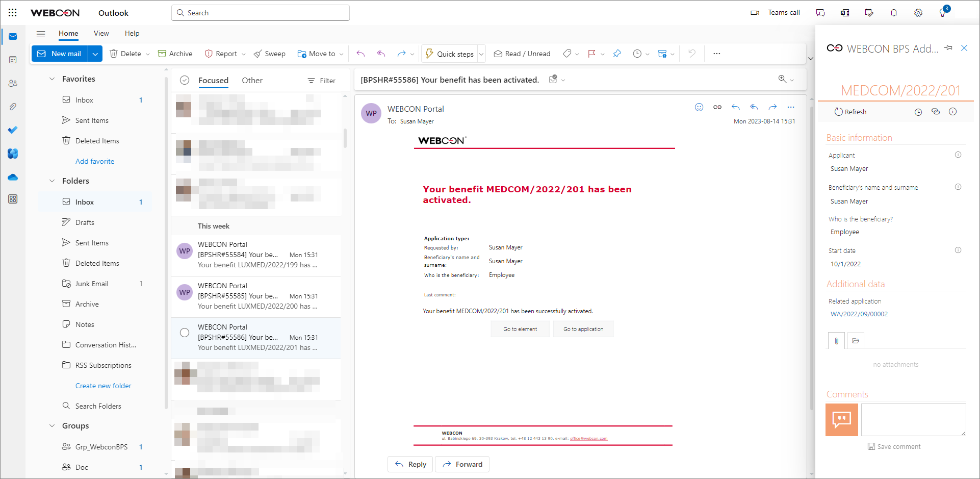This screenshot has width=980, height=479.
Task: Open more actions ellipsis in message header
Action: (x=791, y=107)
